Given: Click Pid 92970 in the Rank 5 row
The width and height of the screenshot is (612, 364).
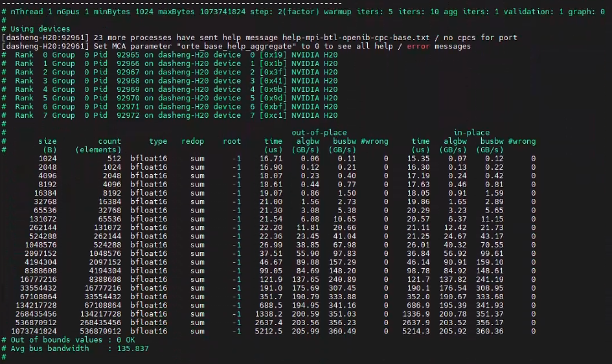Looking at the screenshot, I should 128,98.
